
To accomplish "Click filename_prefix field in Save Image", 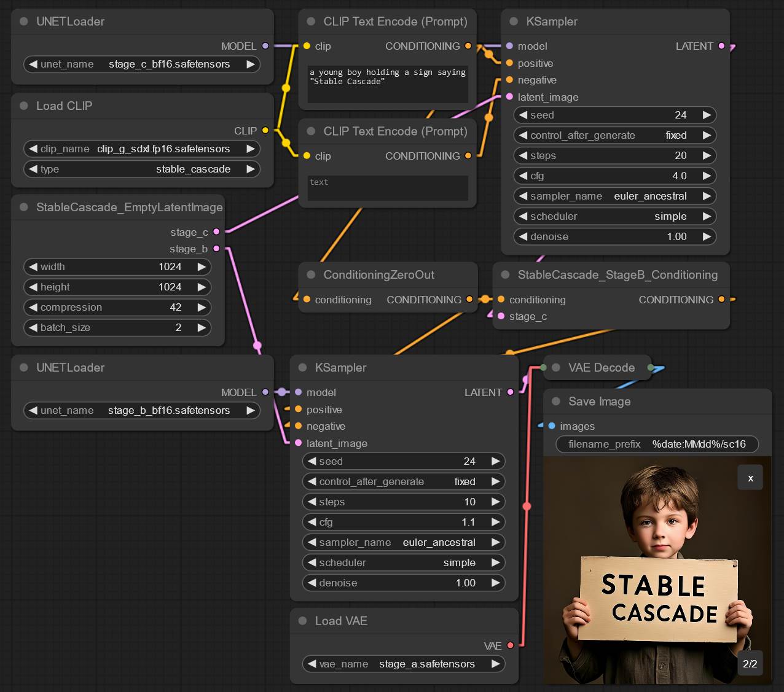I will click(657, 444).
